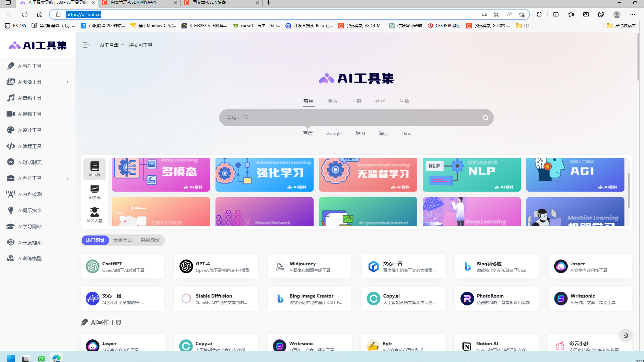
Task: Select the 大家喜欢 filter pill
Action: (122, 240)
